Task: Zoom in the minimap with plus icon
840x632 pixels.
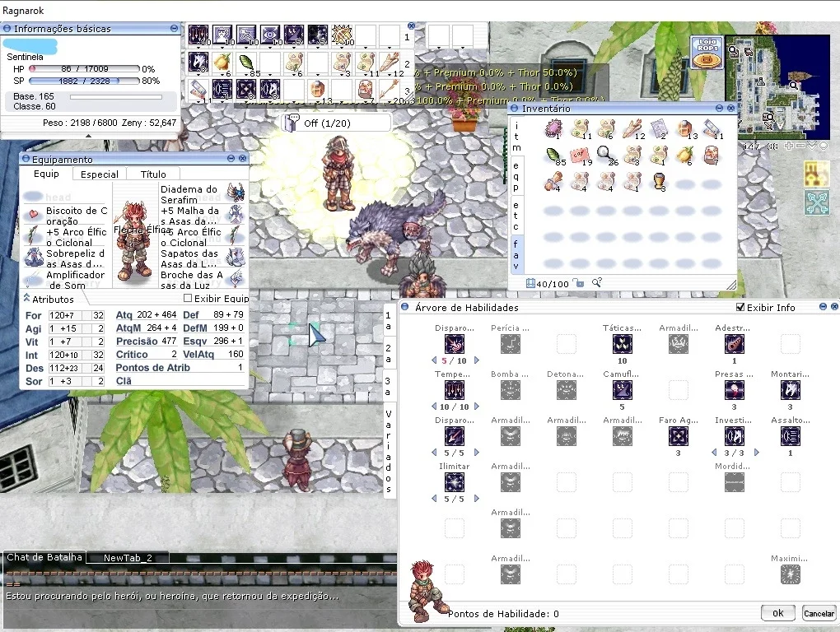Action: click(789, 146)
